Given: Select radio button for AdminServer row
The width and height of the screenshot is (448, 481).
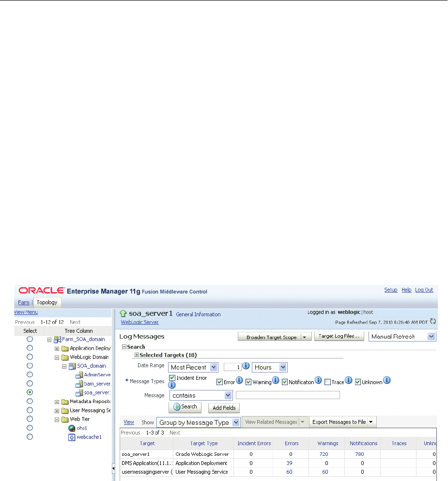Looking at the screenshot, I should point(30,374).
